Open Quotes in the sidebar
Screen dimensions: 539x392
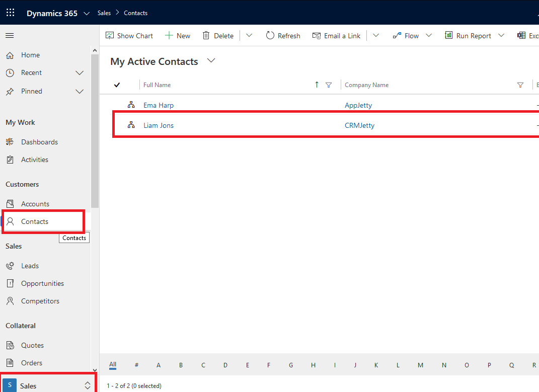32,345
